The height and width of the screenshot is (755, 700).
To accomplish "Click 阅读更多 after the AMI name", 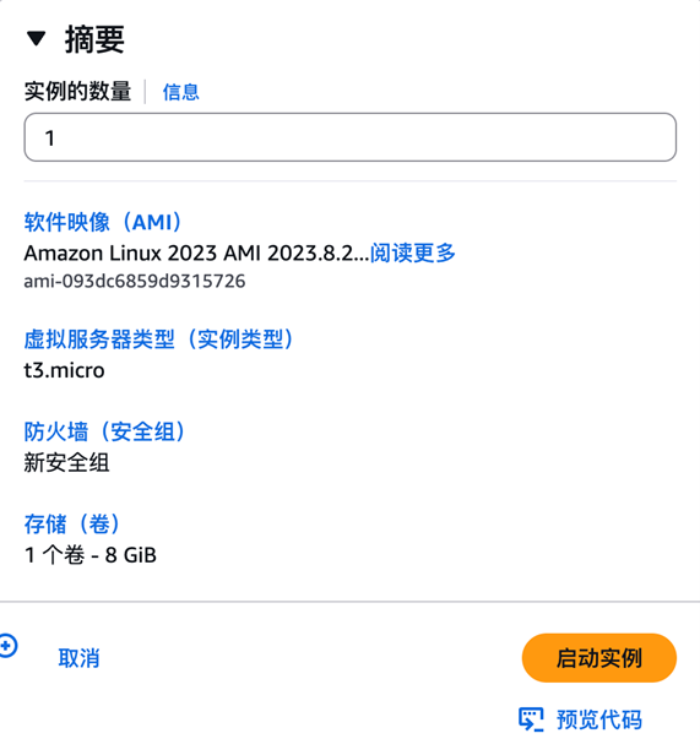I will [x=413, y=253].
